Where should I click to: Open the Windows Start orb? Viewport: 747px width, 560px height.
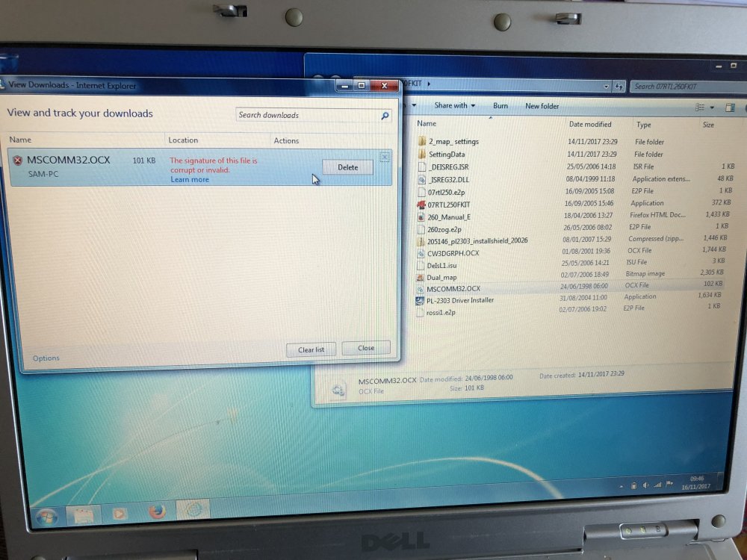47,515
